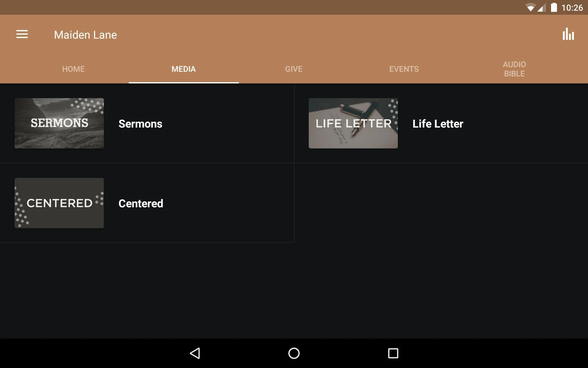Select the AUDIO BIBLE icon
The height and width of the screenshot is (368, 588).
(x=514, y=69)
